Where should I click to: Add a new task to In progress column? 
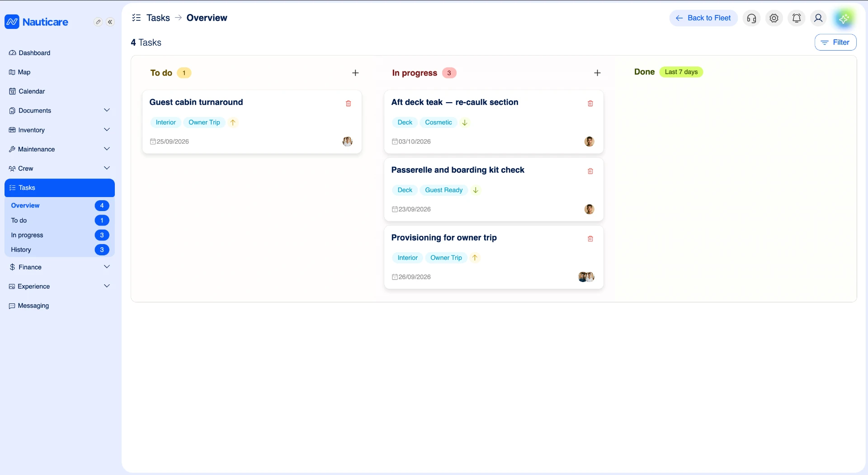(597, 73)
